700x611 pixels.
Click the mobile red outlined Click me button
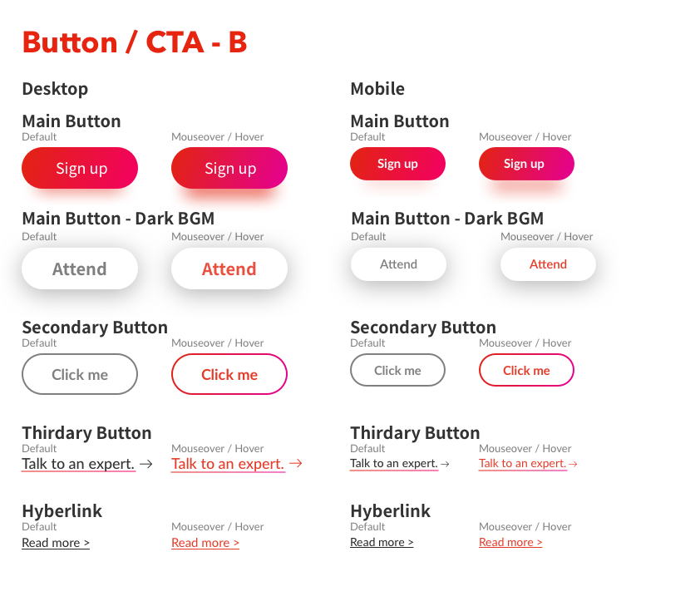click(x=526, y=370)
